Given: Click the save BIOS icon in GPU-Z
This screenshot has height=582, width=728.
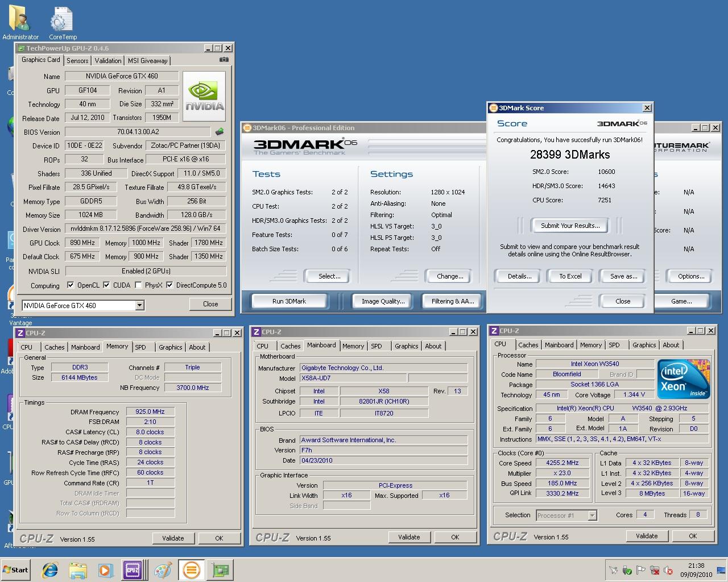Looking at the screenshot, I should click(220, 132).
